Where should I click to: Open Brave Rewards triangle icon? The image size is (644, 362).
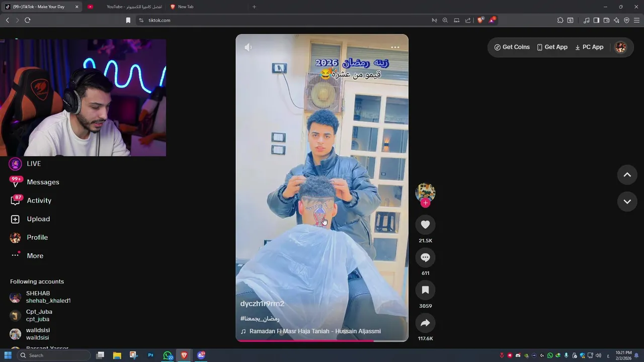492,20
